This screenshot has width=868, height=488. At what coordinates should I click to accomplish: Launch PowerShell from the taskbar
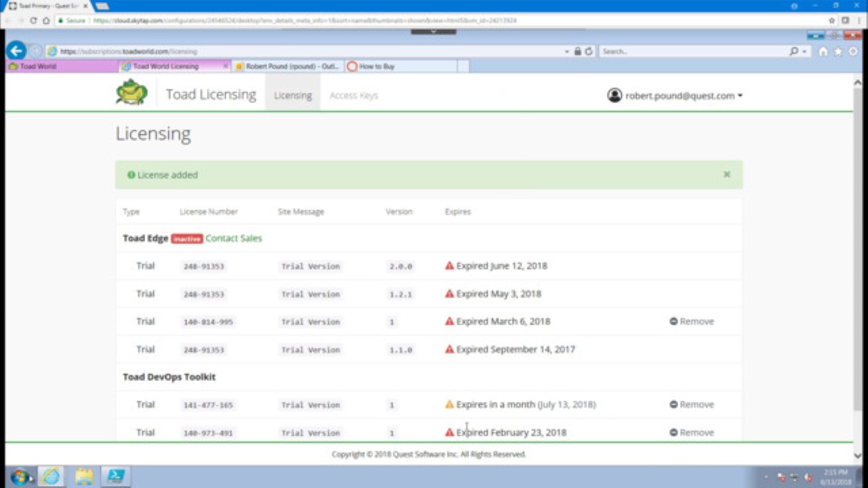click(115, 476)
